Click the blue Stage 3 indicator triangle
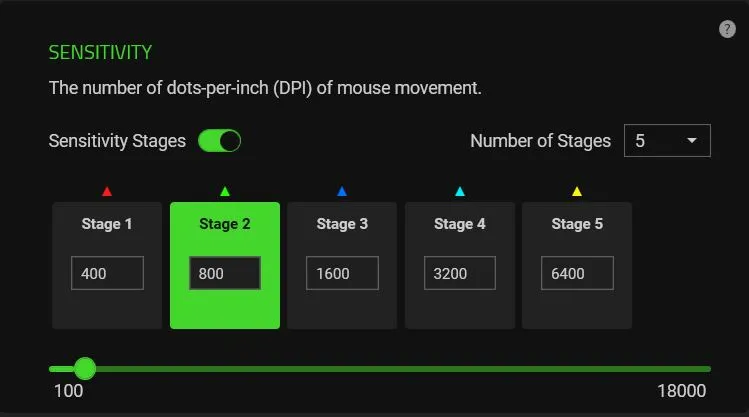This screenshot has height=417, width=749. click(342, 192)
